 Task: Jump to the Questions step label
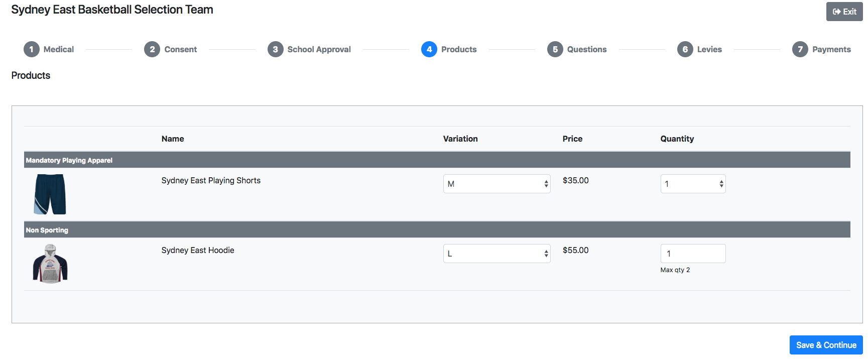click(587, 49)
